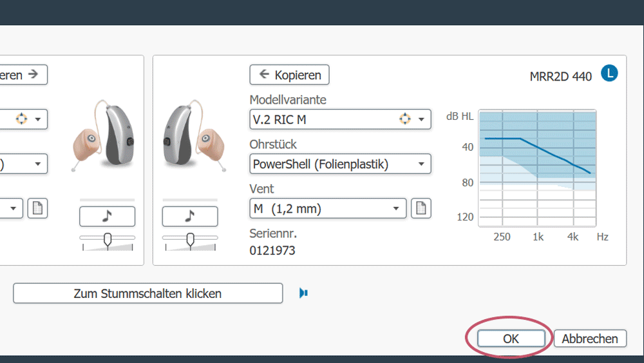Image resolution: width=644 pixels, height=363 pixels.
Task: Click the left music note button
Action: tap(107, 217)
